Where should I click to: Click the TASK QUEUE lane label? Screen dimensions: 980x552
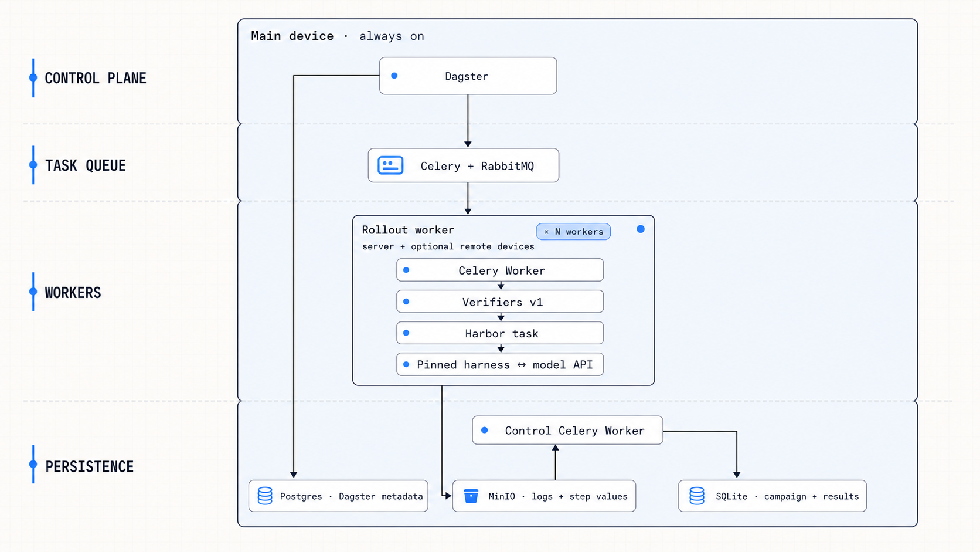tap(86, 165)
